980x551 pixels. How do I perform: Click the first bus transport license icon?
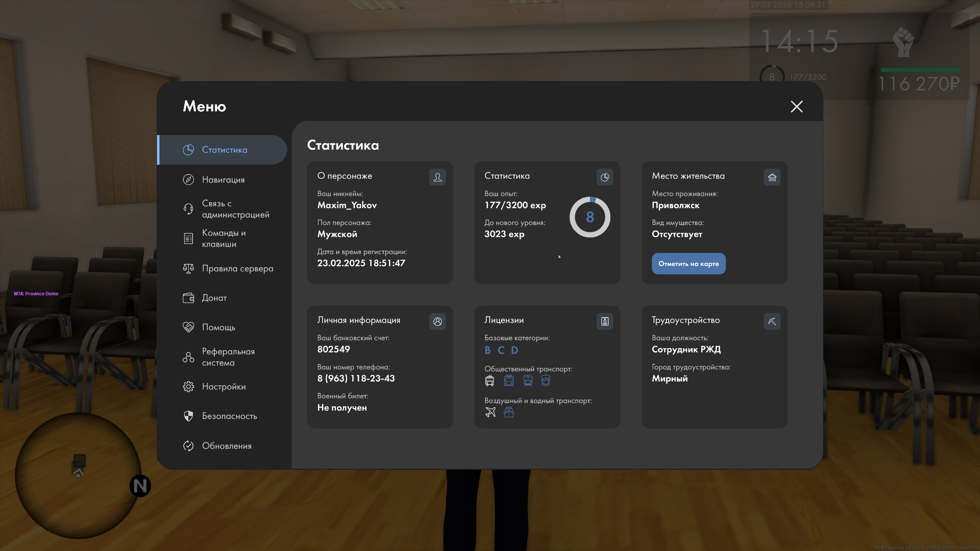point(490,380)
